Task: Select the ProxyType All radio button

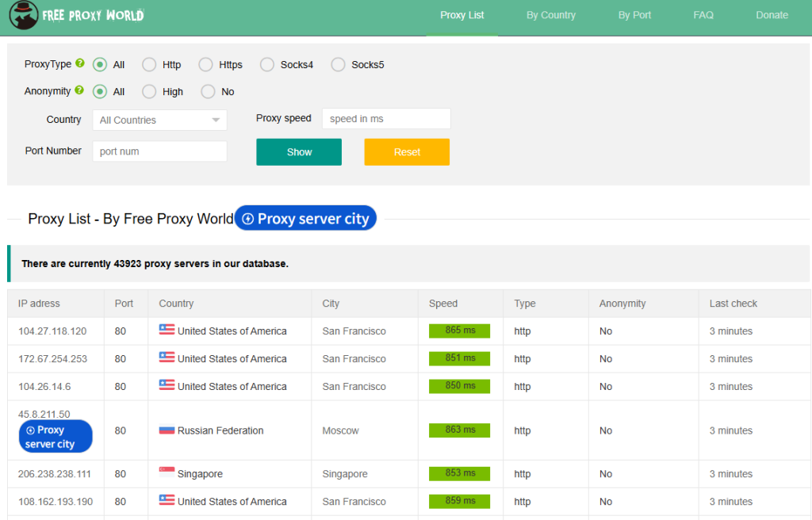Action: (x=100, y=65)
